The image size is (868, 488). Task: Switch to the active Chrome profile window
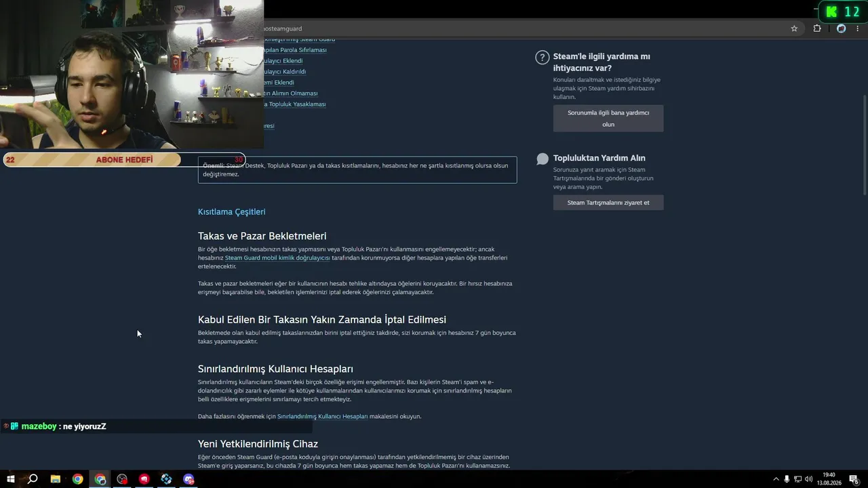tap(100, 479)
